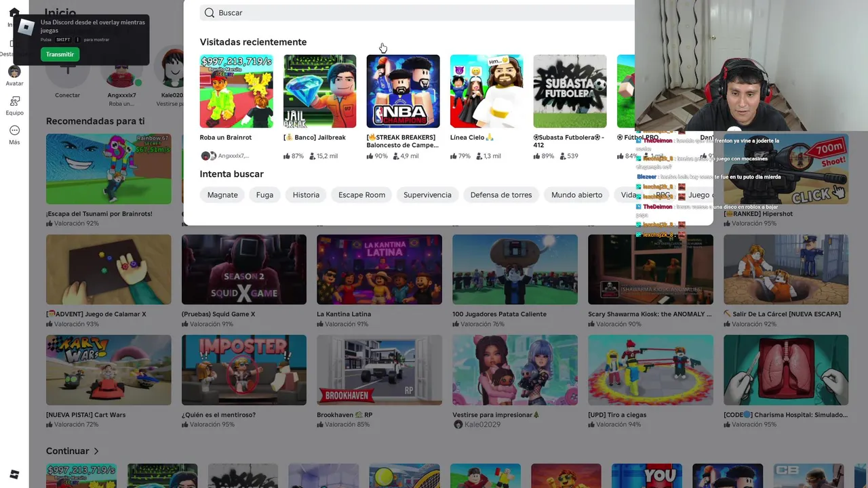Open the Hipershot game thumbnail
868x488 pixels.
[785, 169]
